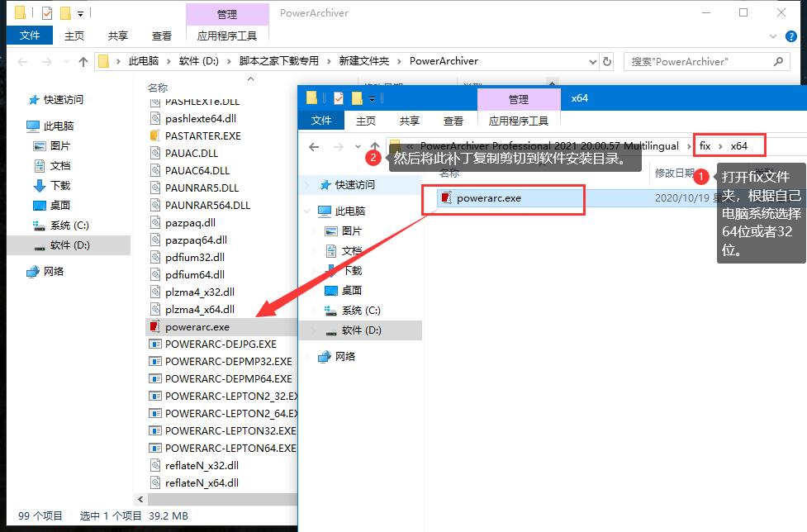Open the 文件 menu in the PowerArchiver window
The image size is (807, 532).
[x=30, y=36]
